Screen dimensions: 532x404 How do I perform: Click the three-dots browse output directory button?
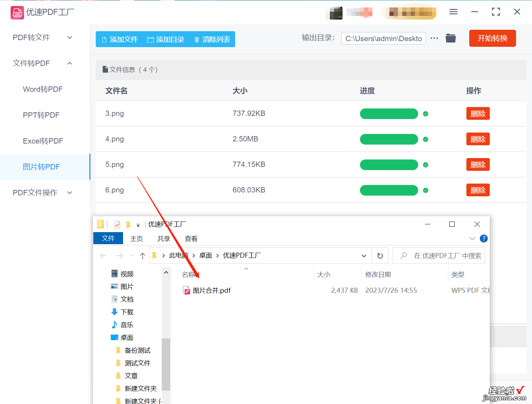click(x=434, y=38)
